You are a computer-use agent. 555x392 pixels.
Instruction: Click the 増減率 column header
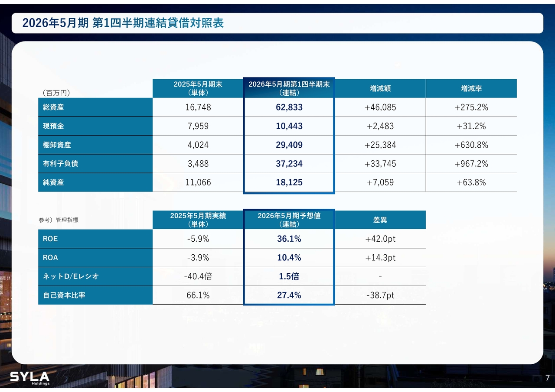pyautogui.click(x=471, y=88)
